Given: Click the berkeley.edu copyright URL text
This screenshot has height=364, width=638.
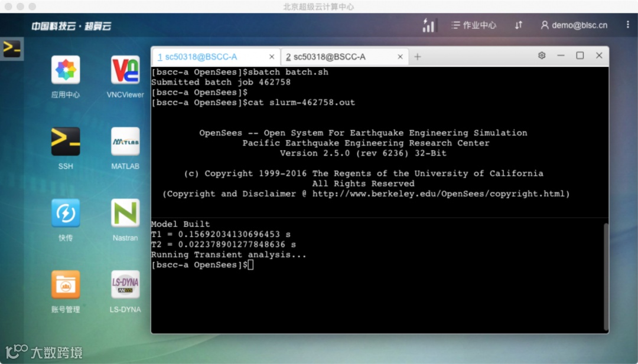Looking at the screenshot, I should point(438,194).
